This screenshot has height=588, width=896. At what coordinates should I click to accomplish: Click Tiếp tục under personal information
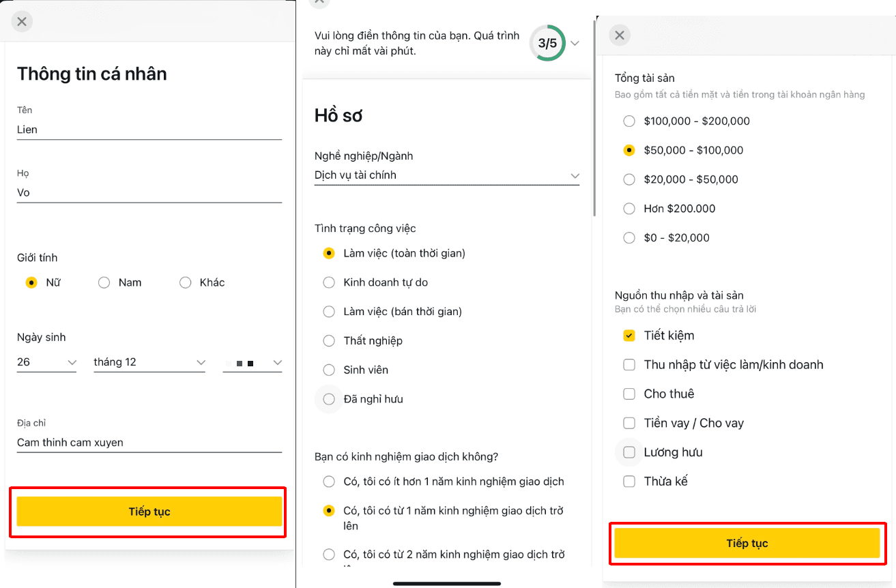149,512
